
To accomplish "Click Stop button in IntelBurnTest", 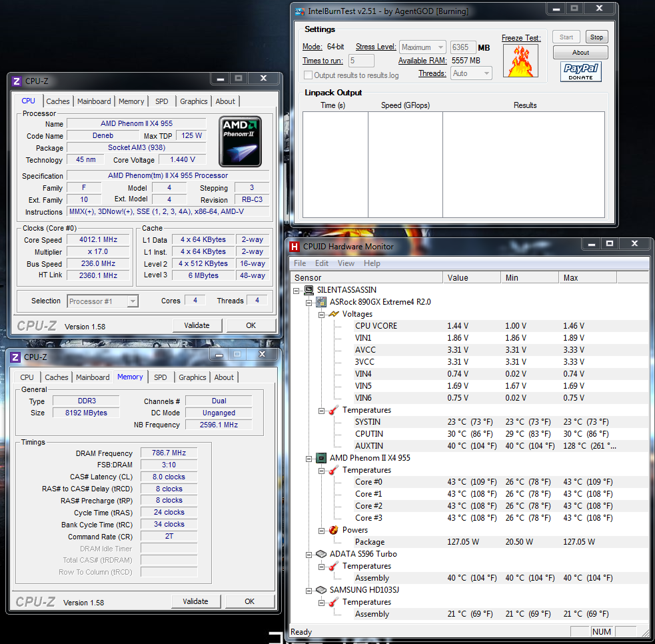I will pyautogui.click(x=596, y=37).
